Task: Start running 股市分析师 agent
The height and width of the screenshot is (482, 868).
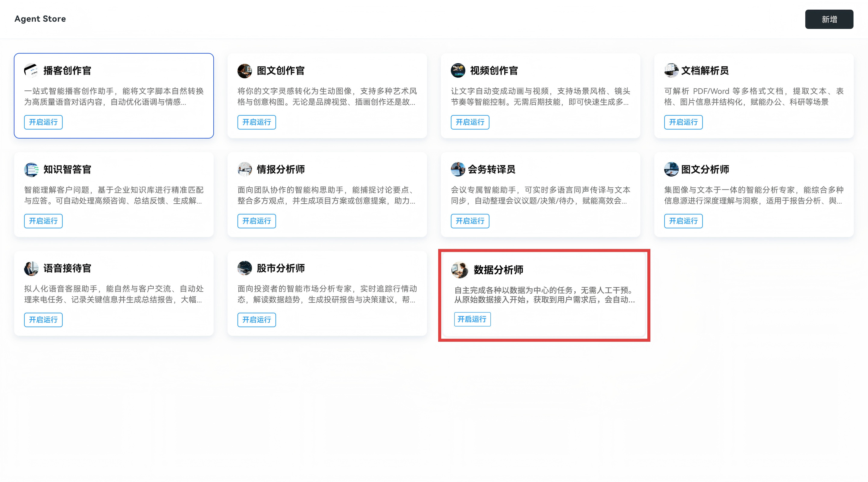Action: click(x=256, y=320)
